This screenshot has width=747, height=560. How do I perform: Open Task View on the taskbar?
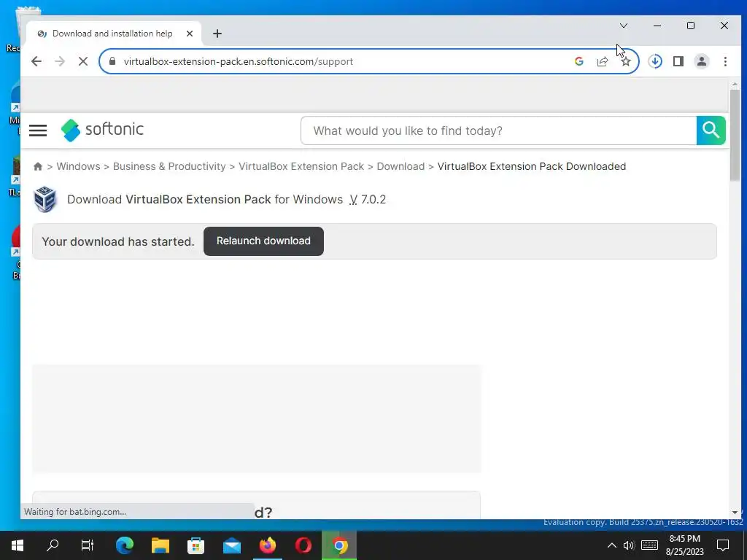click(88, 545)
